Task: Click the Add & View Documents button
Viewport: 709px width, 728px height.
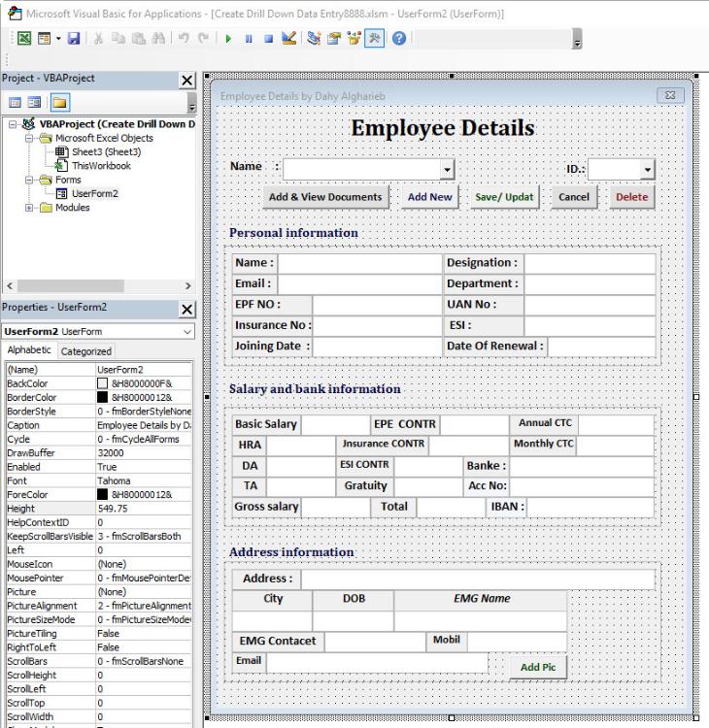Action: [325, 197]
